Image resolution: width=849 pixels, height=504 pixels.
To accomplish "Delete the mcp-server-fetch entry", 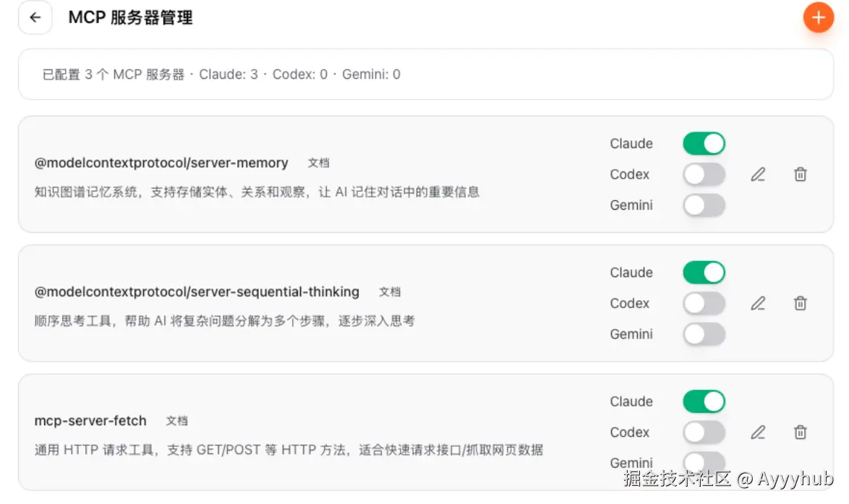I will tap(801, 432).
